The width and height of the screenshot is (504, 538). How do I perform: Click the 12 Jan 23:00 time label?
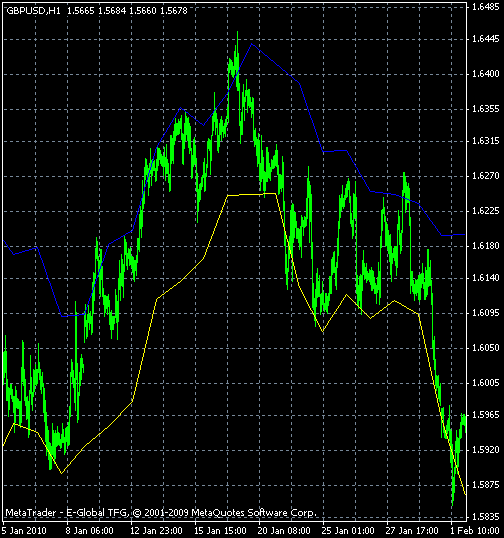coord(156,530)
